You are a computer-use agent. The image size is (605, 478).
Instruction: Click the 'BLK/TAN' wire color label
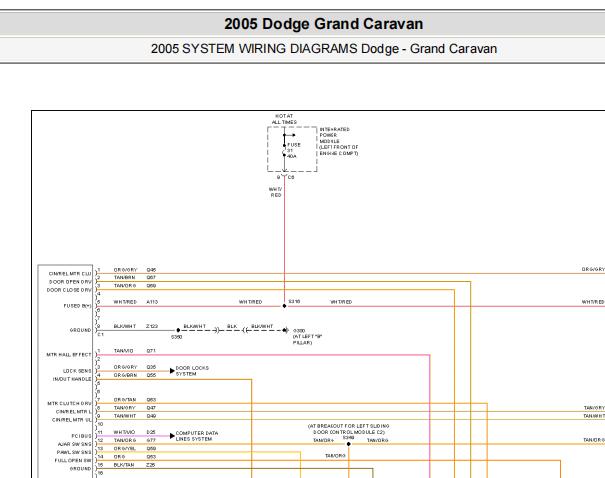[x=124, y=465]
